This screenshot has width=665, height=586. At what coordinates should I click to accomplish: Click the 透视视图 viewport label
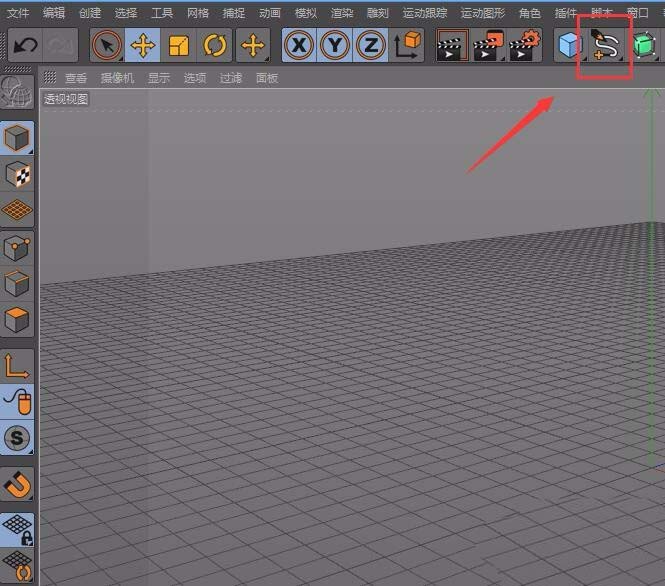[x=66, y=99]
